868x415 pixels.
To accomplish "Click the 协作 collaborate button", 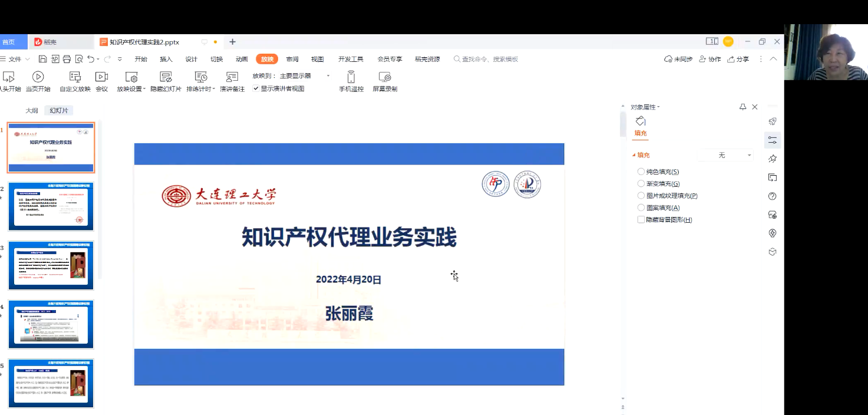I will [x=710, y=59].
